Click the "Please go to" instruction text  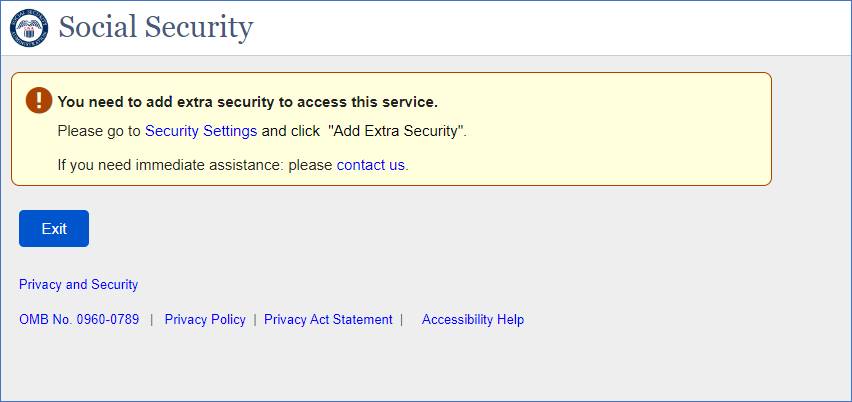(x=99, y=131)
